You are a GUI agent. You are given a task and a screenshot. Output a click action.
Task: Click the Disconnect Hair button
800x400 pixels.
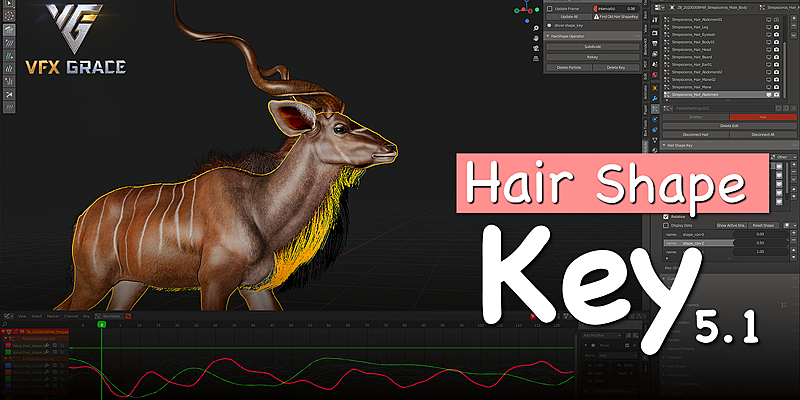point(696,135)
